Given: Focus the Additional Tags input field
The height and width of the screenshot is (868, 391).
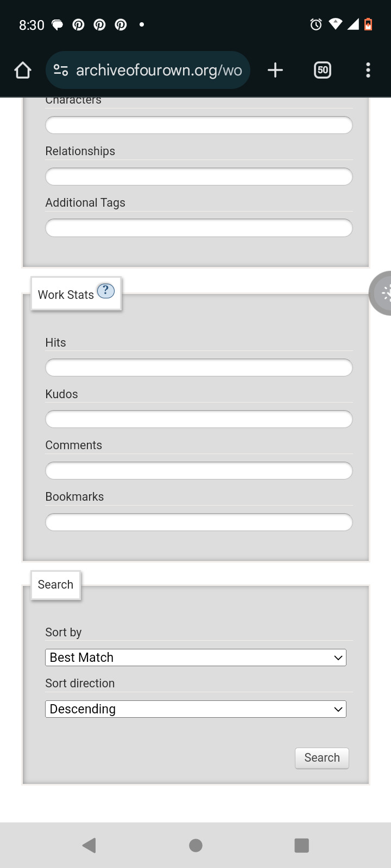Looking at the screenshot, I should coord(199,228).
